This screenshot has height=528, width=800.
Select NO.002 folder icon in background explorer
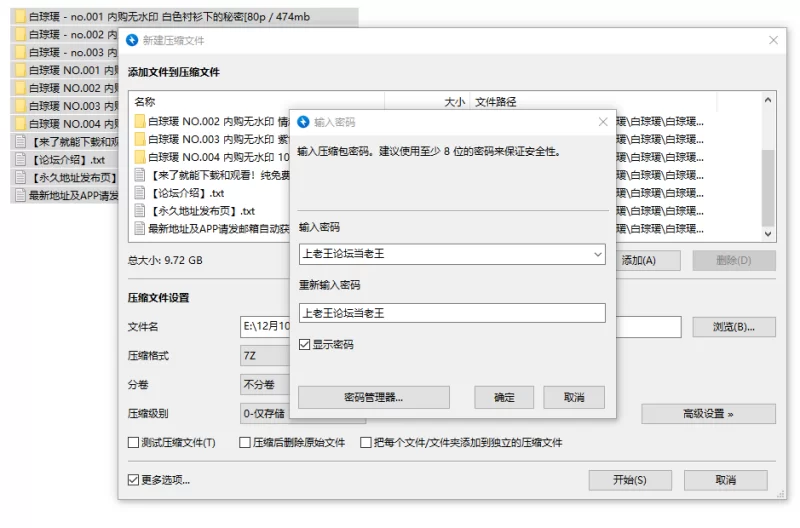(x=20, y=88)
